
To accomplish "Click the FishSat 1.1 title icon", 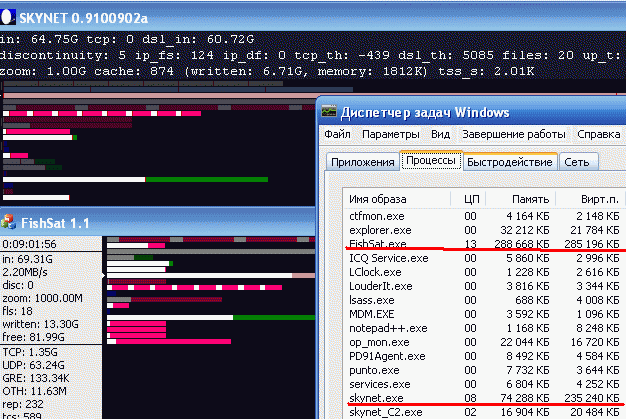I will (x=8, y=222).
